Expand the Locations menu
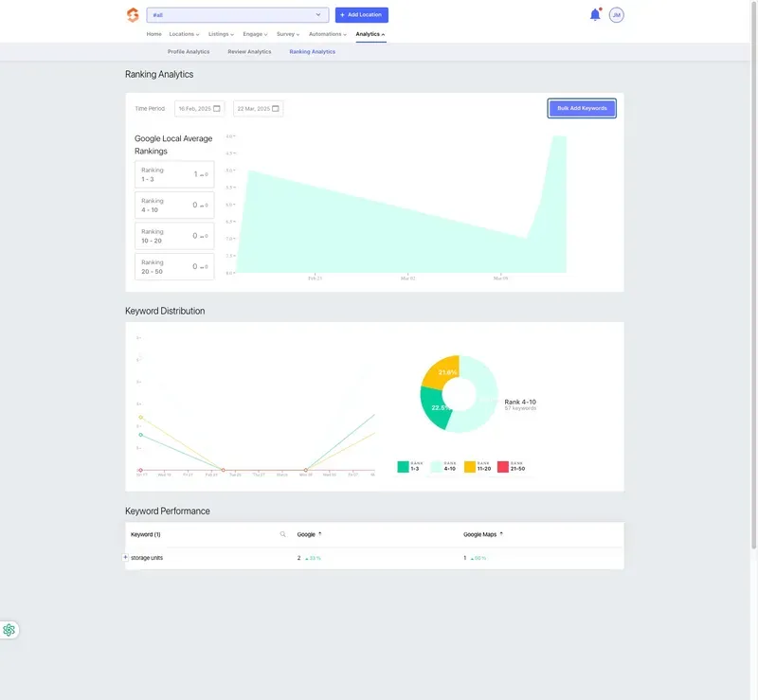This screenshot has width=758, height=700. [184, 34]
